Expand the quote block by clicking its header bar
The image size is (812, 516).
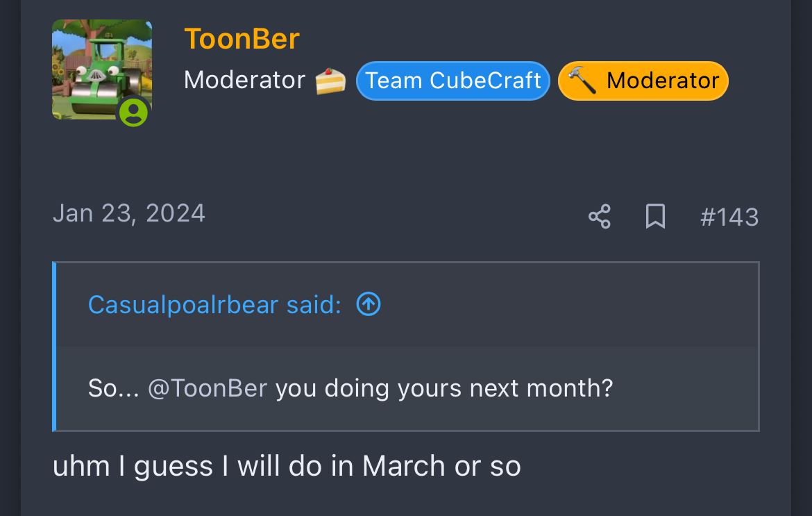407,305
